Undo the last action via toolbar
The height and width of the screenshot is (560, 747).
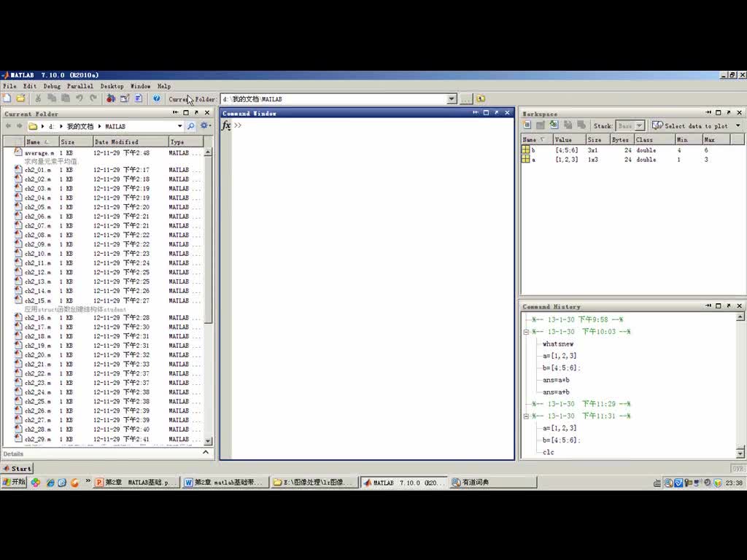(x=79, y=98)
